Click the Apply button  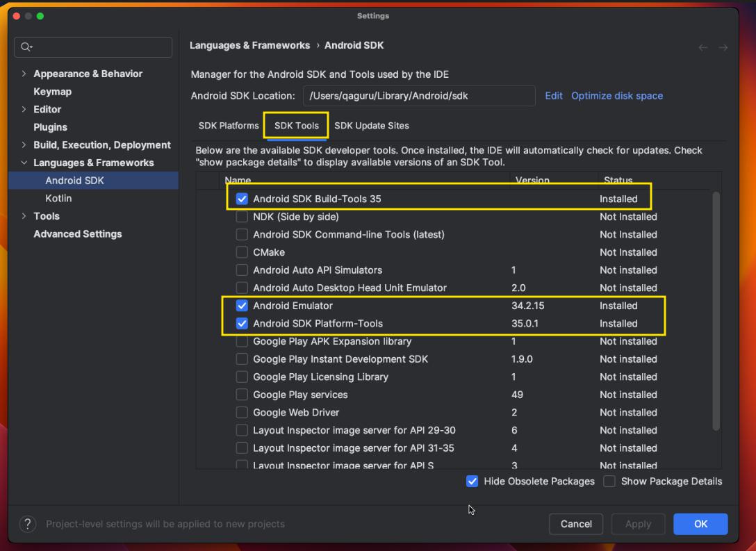(x=638, y=523)
